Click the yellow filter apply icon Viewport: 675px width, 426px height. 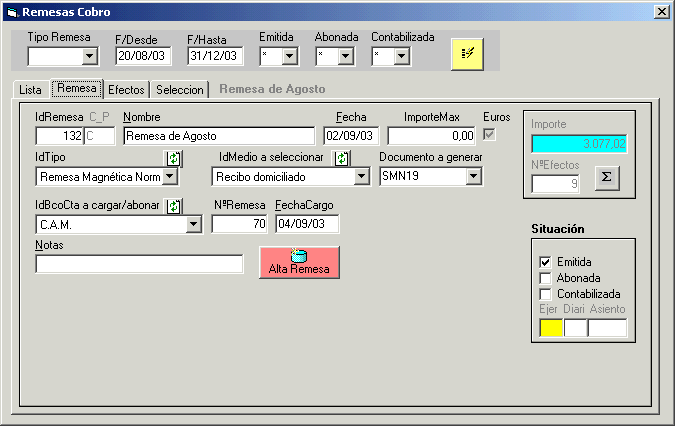pyautogui.click(x=467, y=54)
